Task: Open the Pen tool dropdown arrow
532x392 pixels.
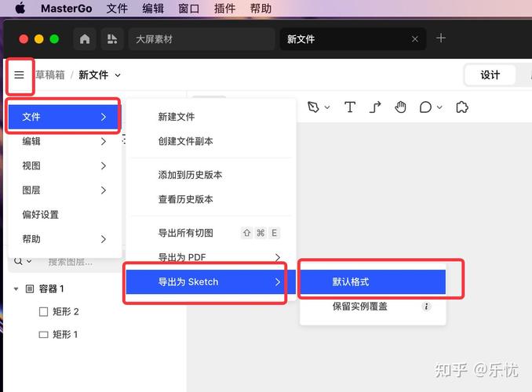Action: pyautogui.click(x=327, y=107)
